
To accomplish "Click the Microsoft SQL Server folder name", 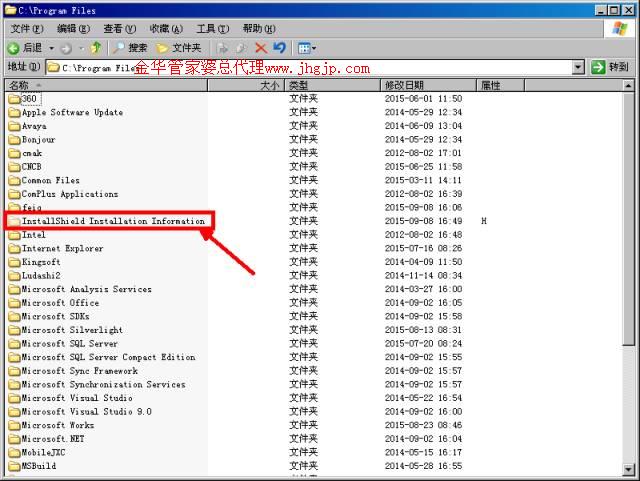I will pos(69,344).
